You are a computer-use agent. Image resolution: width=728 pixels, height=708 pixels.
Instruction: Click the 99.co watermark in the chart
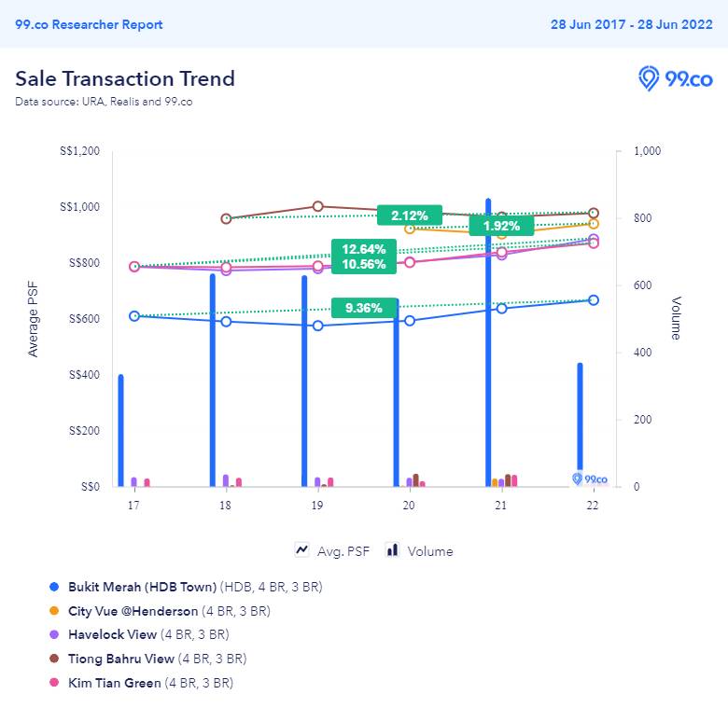(590, 479)
